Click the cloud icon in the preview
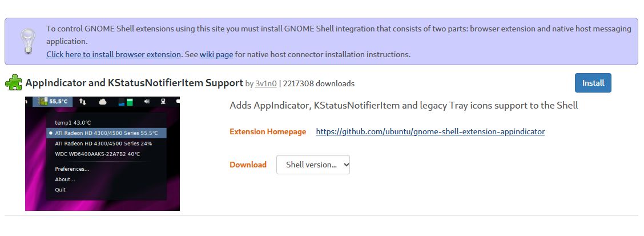 [103, 102]
